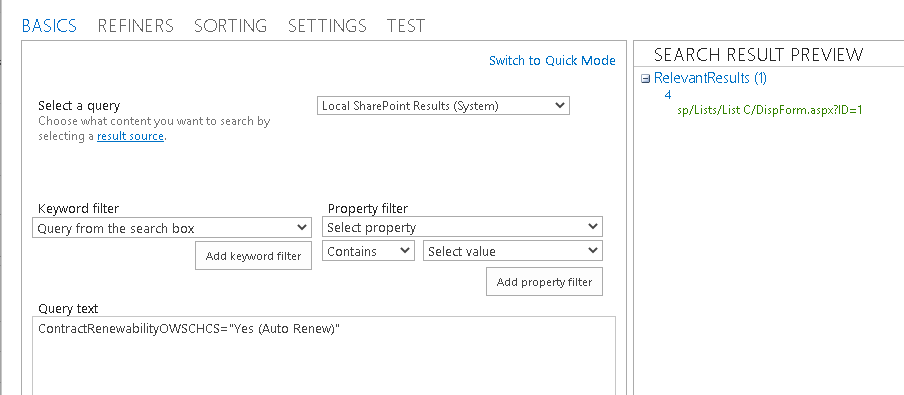Click the Add keyword filter button
This screenshot has height=395, width=904.
click(x=253, y=255)
